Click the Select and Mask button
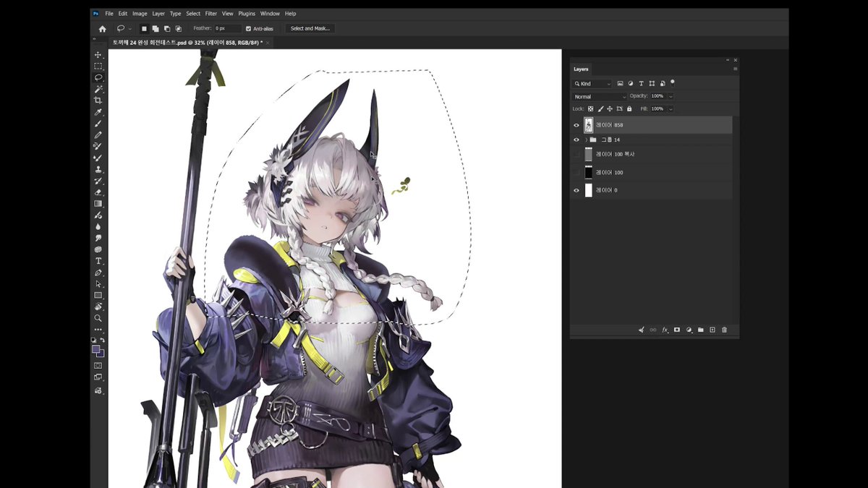This screenshot has width=868, height=488. click(x=310, y=29)
